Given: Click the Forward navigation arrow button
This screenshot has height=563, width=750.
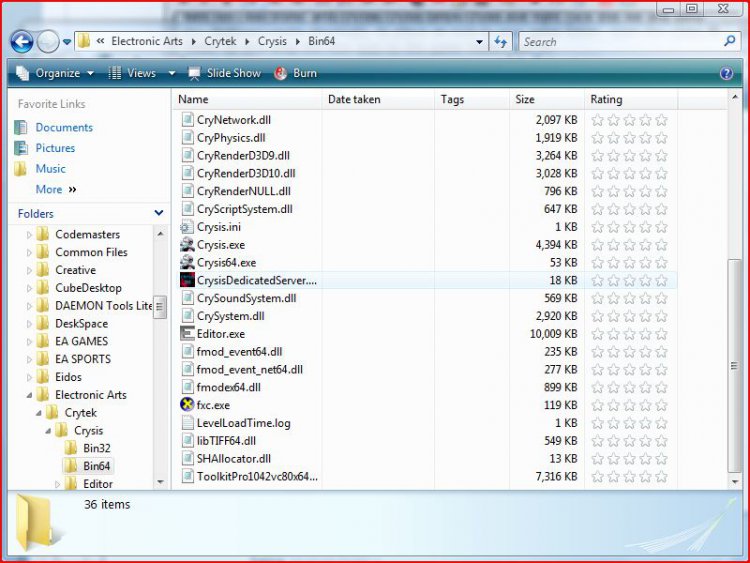Looking at the screenshot, I should 48,42.
